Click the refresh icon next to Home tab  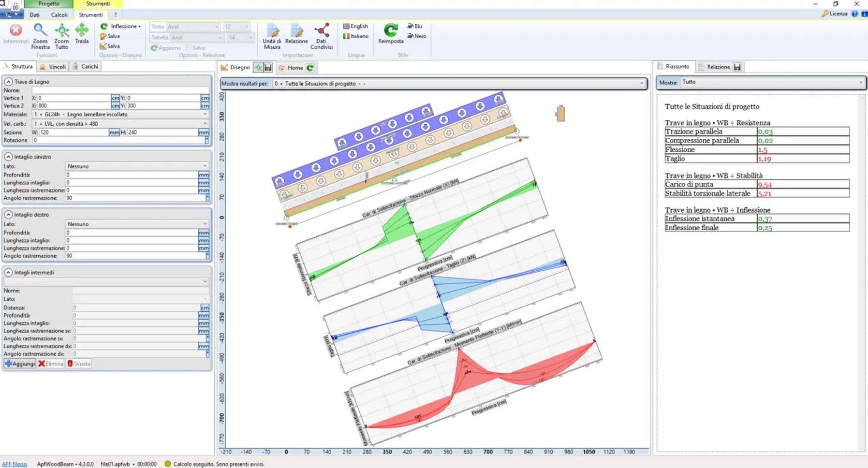[x=310, y=68]
